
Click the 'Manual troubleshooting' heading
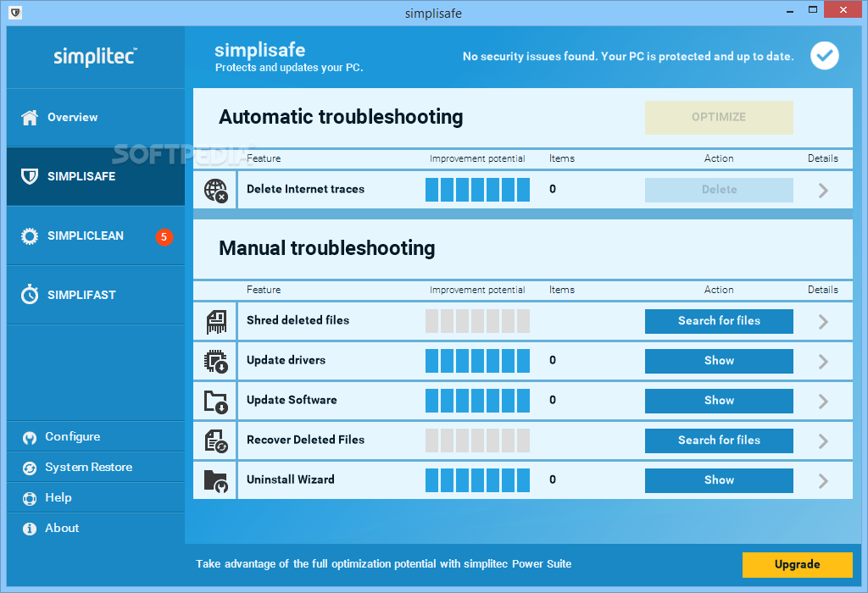[x=327, y=248]
